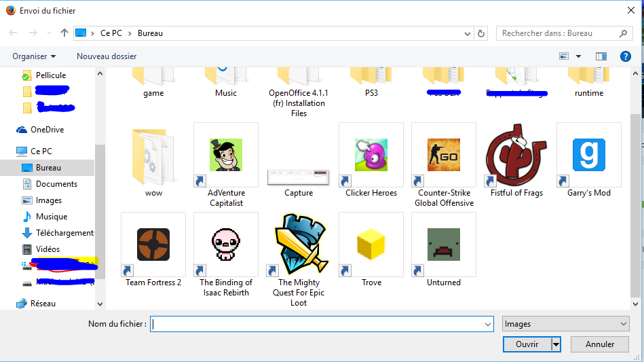Select Counter-Strike Global Offensive shortcut icon
This screenshot has width=644, height=362.
(444, 155)
